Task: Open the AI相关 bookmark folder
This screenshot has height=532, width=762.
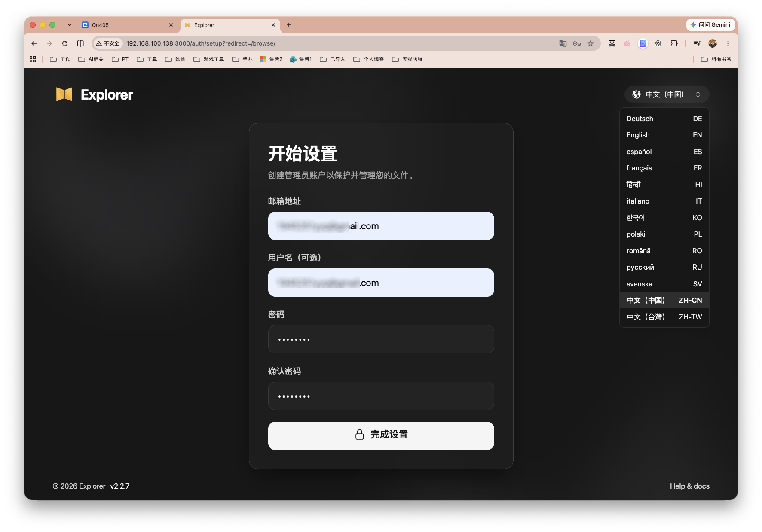Action: [91, 59]
